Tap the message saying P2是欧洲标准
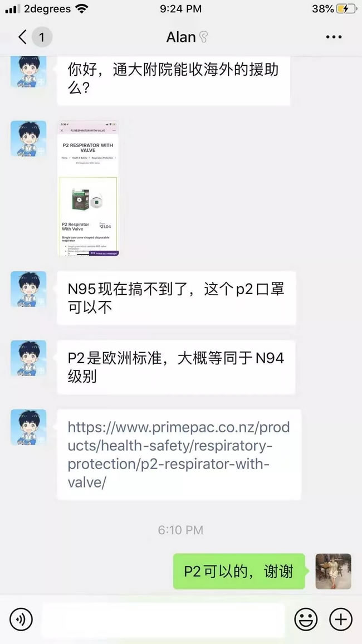362x644 pixels. 176,367
